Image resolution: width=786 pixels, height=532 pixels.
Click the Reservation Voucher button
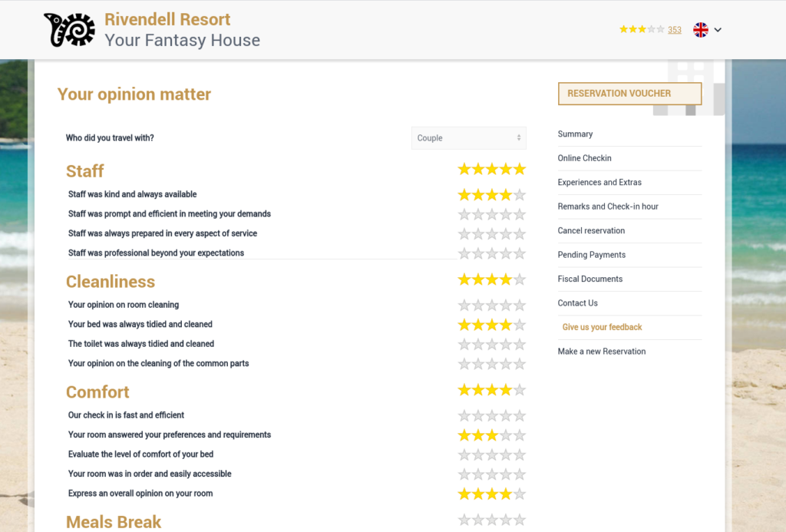tap(629, 94)
